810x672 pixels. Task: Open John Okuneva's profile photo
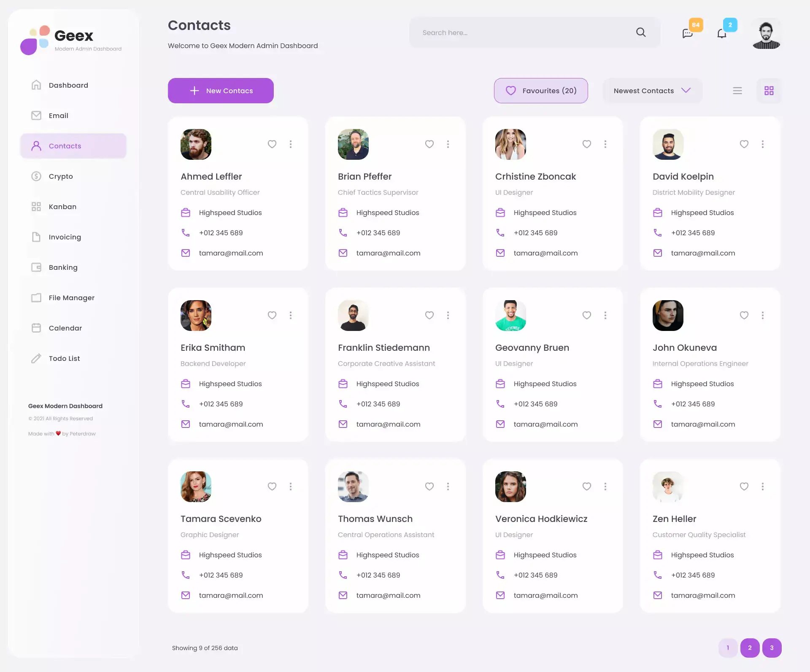coord(668,315)
